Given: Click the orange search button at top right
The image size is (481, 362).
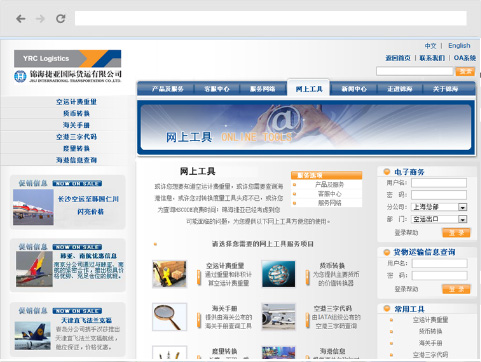Looking at the screenshot, I should click(465, 71).
